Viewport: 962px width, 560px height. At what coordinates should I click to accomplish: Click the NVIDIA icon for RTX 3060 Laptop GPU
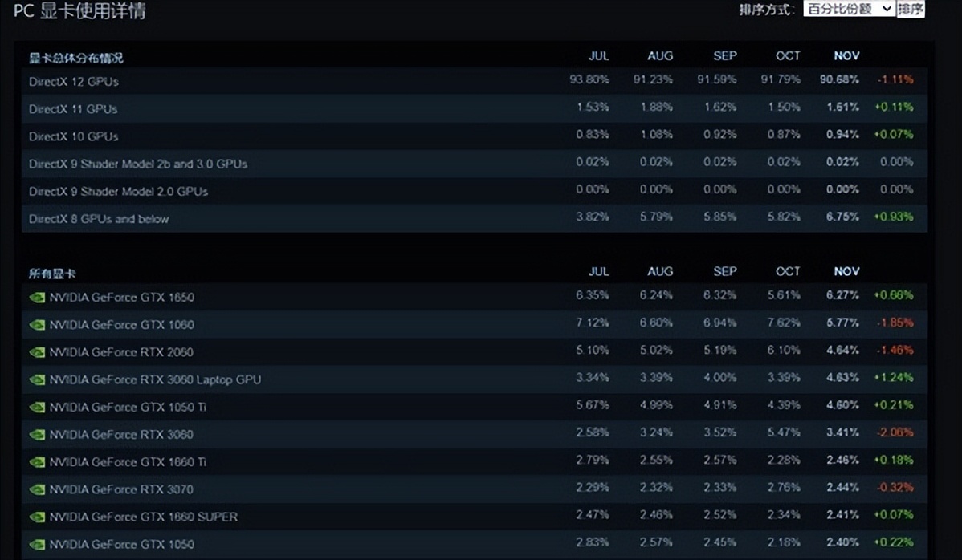(37, 379)
